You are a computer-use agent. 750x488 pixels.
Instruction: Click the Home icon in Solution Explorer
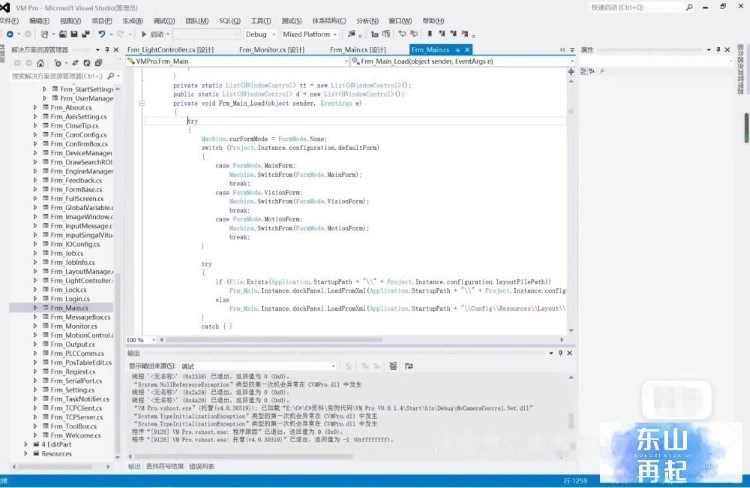click(x=41, y=63)
